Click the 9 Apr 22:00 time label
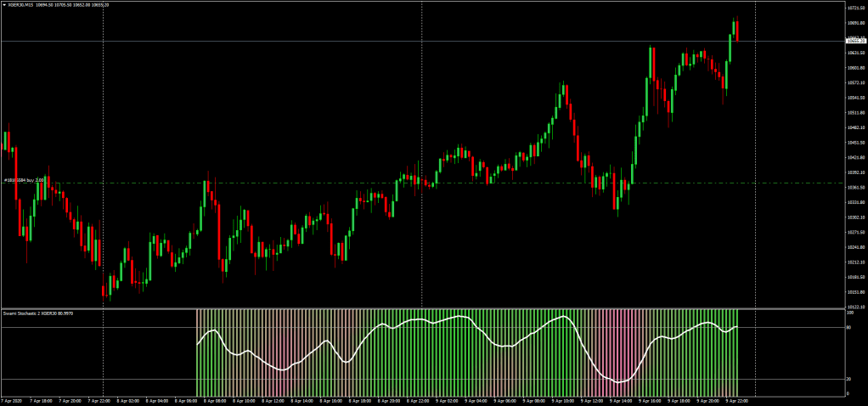This screenshot has width=868, height=406. tap(736, 400)
